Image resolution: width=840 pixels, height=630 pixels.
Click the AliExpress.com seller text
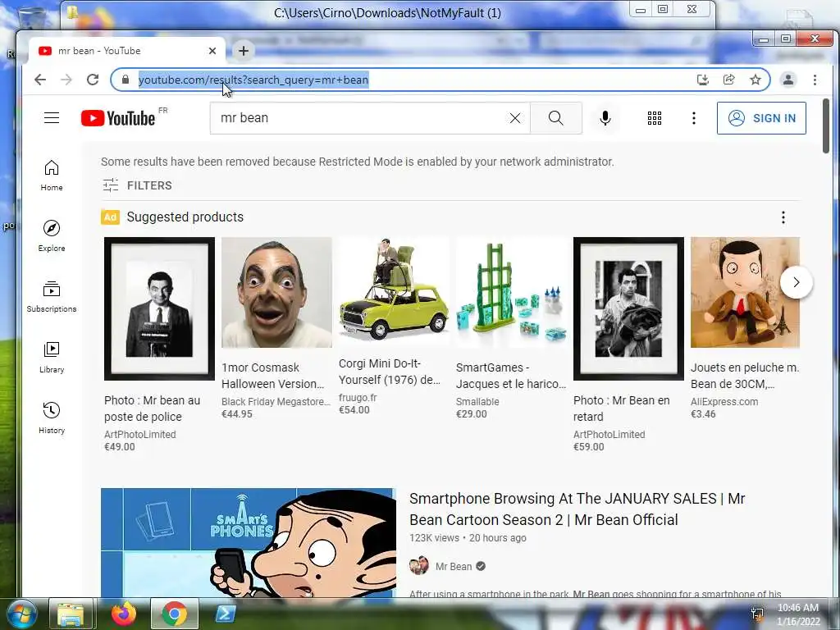[x=724, y=402]
